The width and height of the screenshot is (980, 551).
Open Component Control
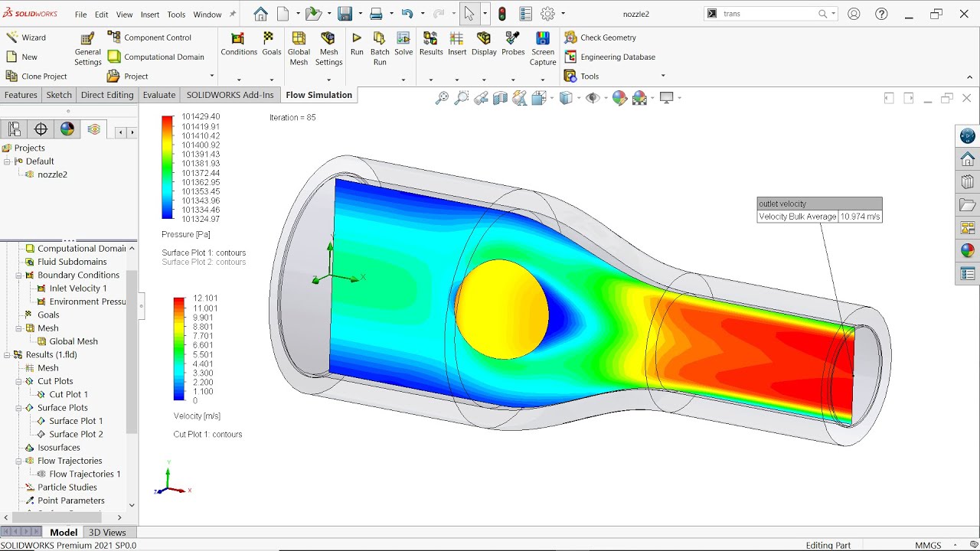149,37
